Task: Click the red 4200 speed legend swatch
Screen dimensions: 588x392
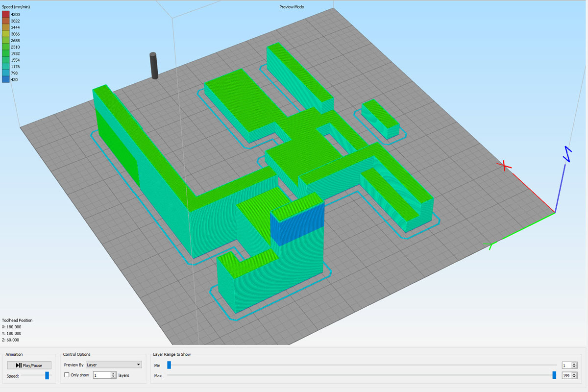Action: (6, 15)
